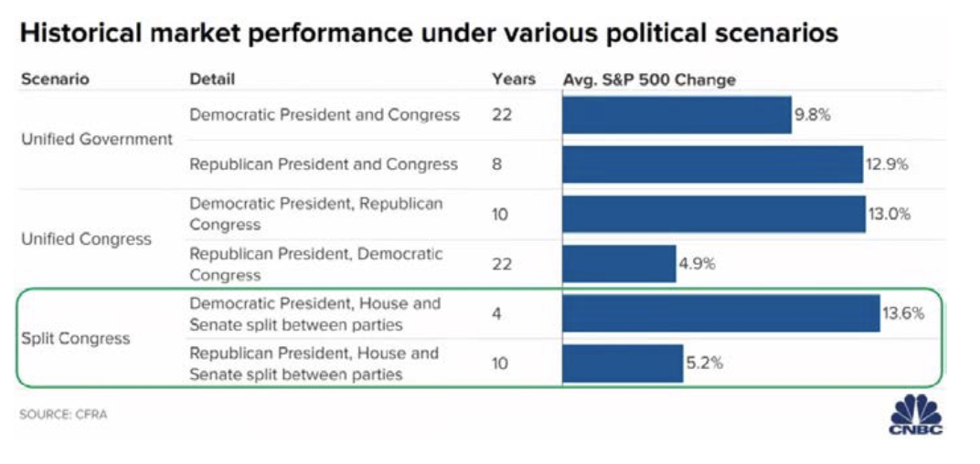Click the CNBC peacock logo

[916, 412]
